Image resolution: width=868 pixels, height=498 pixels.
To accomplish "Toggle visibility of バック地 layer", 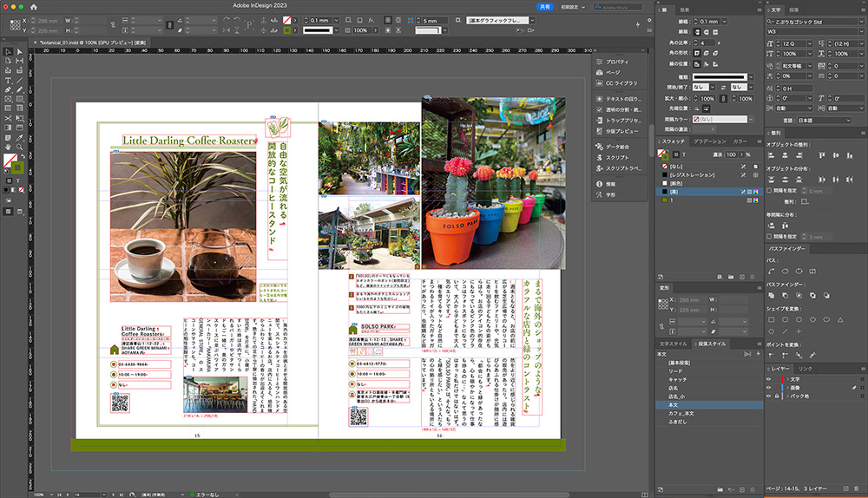I will (x=769, y=396).
